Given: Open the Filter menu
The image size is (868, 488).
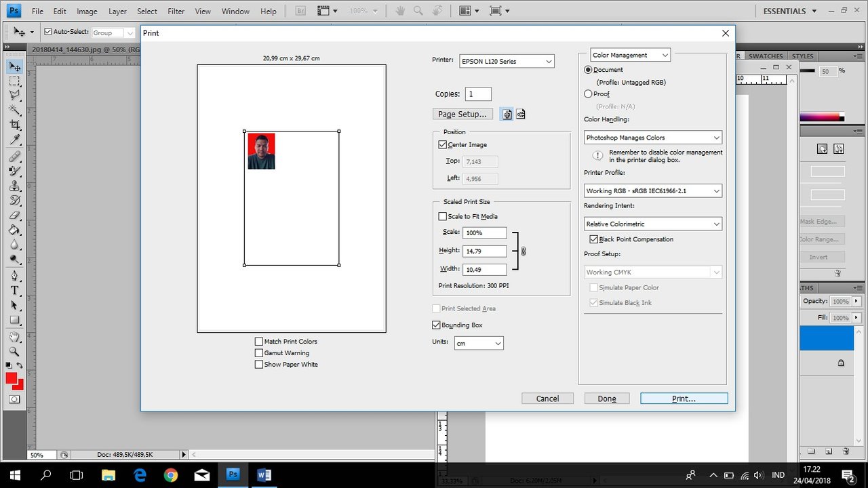Looking at the screenshot, I should [x=176, y=12].
